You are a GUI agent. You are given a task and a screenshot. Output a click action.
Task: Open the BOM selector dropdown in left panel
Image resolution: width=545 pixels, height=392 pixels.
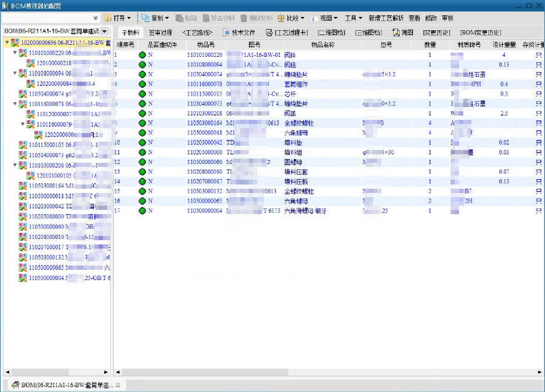(105, 31)
